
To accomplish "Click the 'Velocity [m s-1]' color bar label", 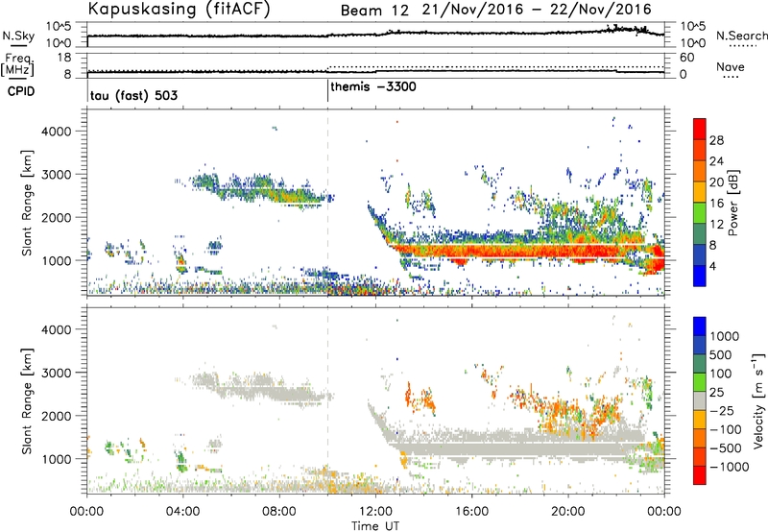I will (758, 400).
